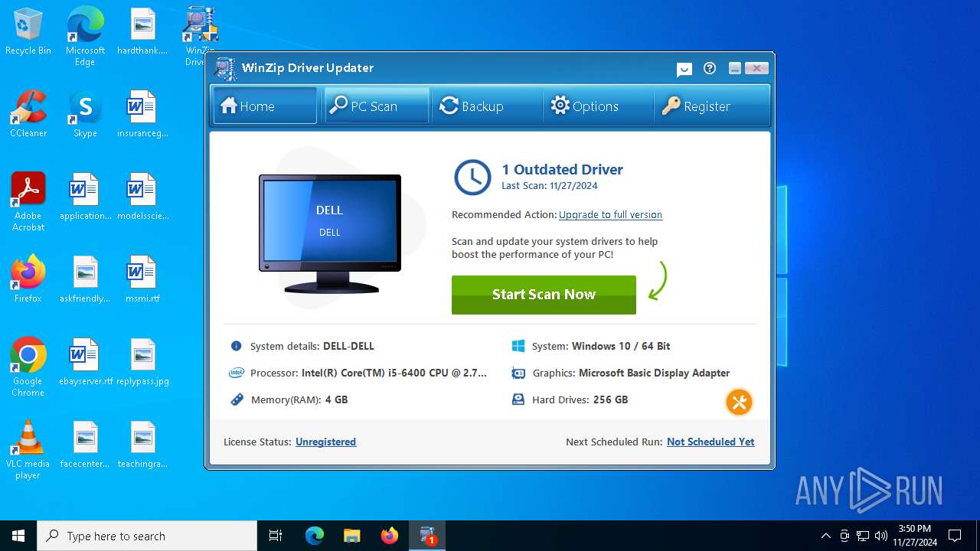Select the Adobe Acrobat desktop shortcut
Screen dimensions: 980x551
pyautogui.click(x=28, y=202)
